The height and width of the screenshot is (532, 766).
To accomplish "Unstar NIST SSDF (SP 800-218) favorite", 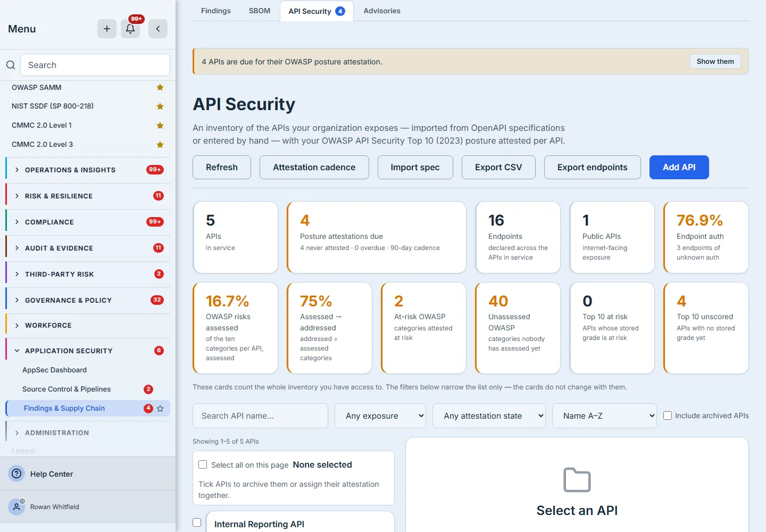I will click(160, 106).
